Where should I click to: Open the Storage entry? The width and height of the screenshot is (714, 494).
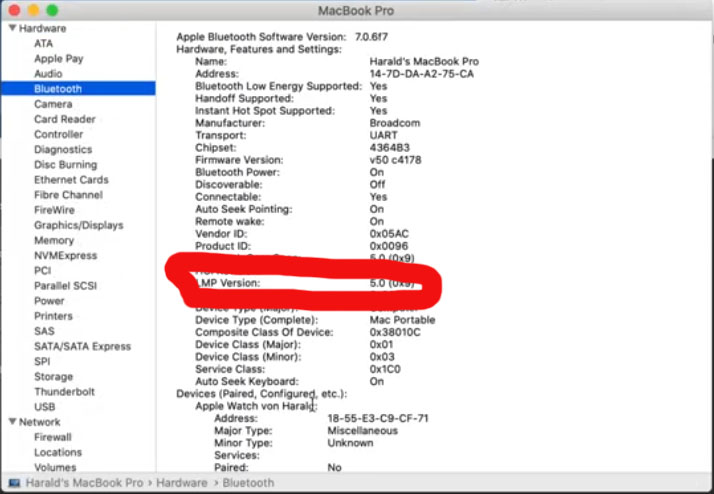click(54, 377)
